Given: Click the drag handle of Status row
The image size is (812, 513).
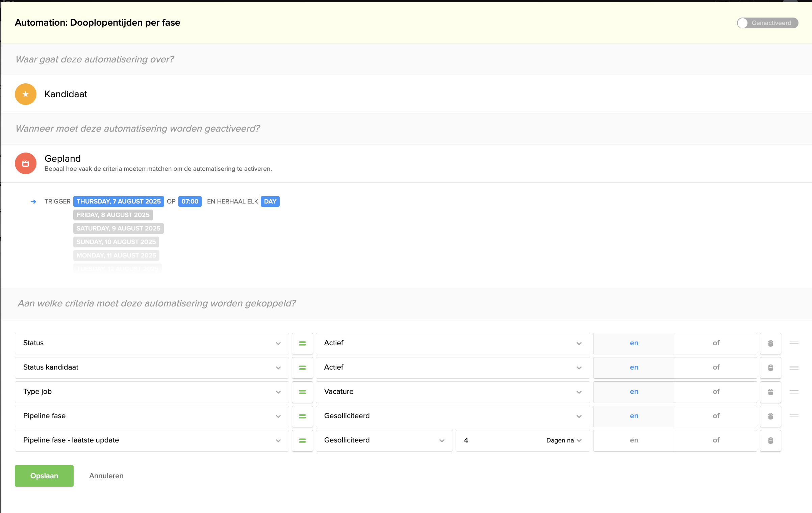Looking at the screenshot, I should [x=794, y=343].
